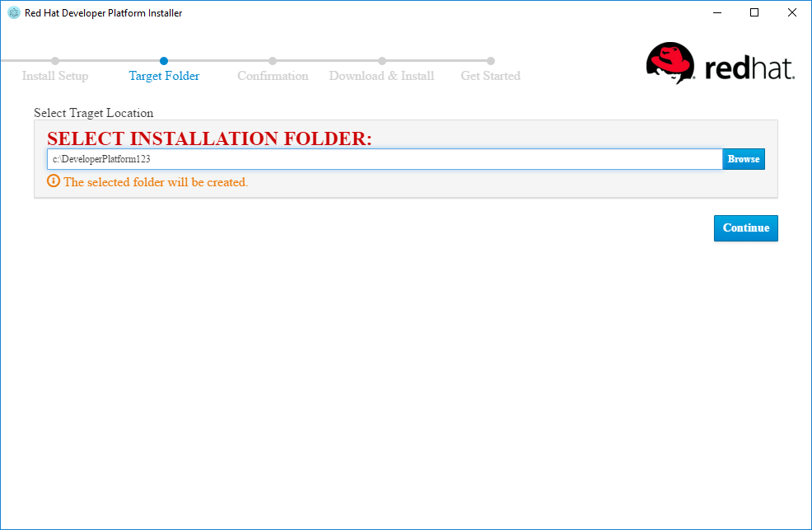The width and height of the screenshot is (812, 530).
Task: Click the Download & Install progress dot
Action: (382, 61)
